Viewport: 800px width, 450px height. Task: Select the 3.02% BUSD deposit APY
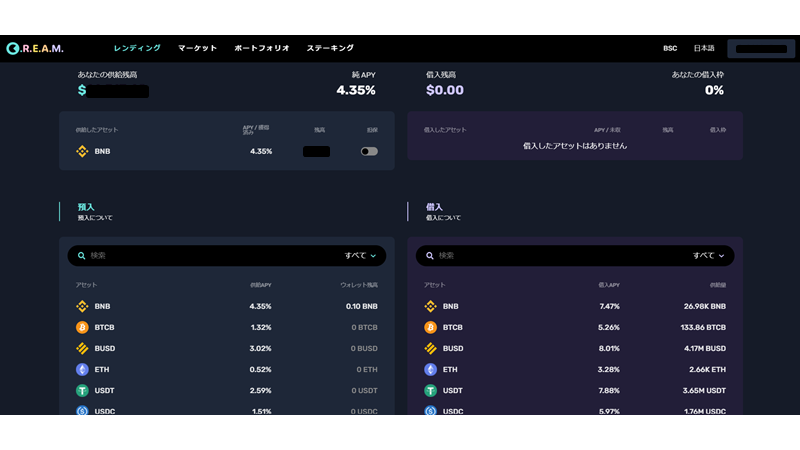point(260,348)
